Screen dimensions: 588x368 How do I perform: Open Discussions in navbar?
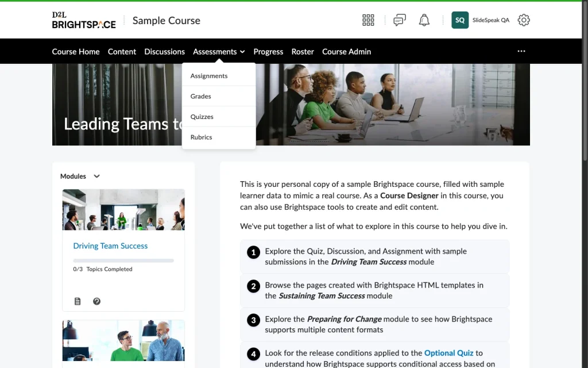point(164,51)
